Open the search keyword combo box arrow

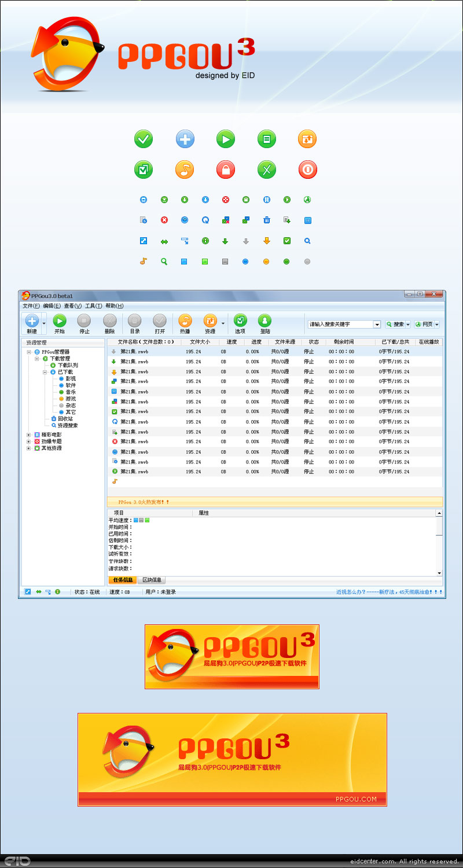pos(377,325)
